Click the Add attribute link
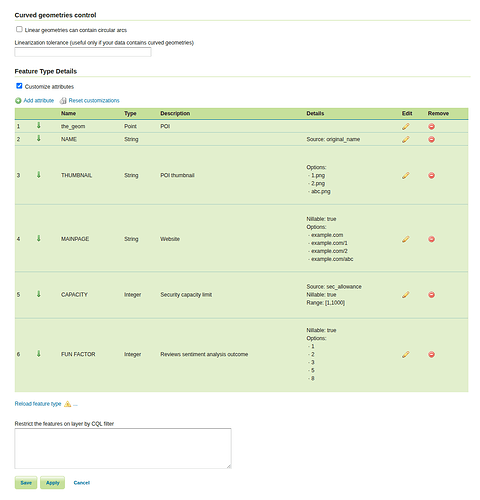Screen dimensions: 480x500 pos(38,100)
